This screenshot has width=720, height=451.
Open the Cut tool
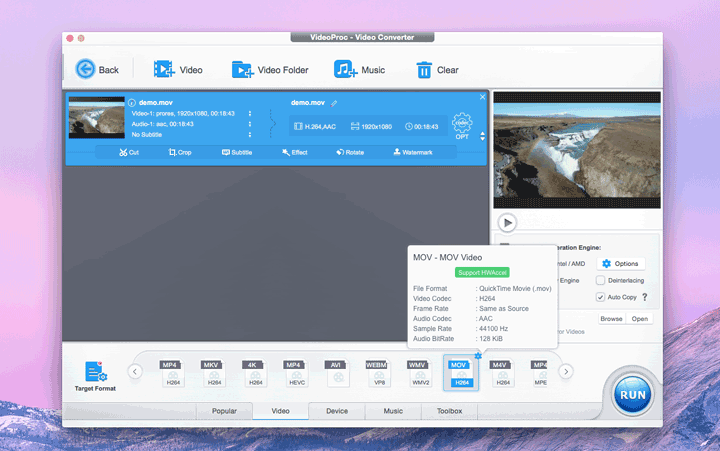(x=129, y=152)
